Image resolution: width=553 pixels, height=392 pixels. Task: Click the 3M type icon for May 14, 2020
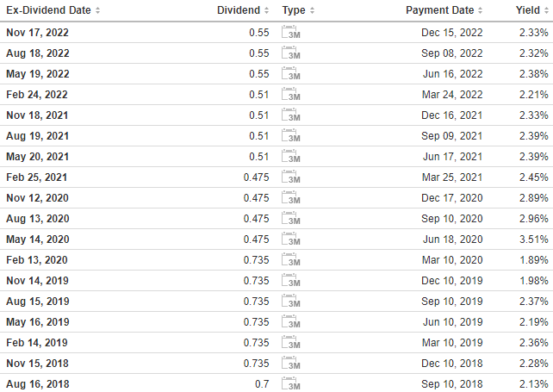291,239
